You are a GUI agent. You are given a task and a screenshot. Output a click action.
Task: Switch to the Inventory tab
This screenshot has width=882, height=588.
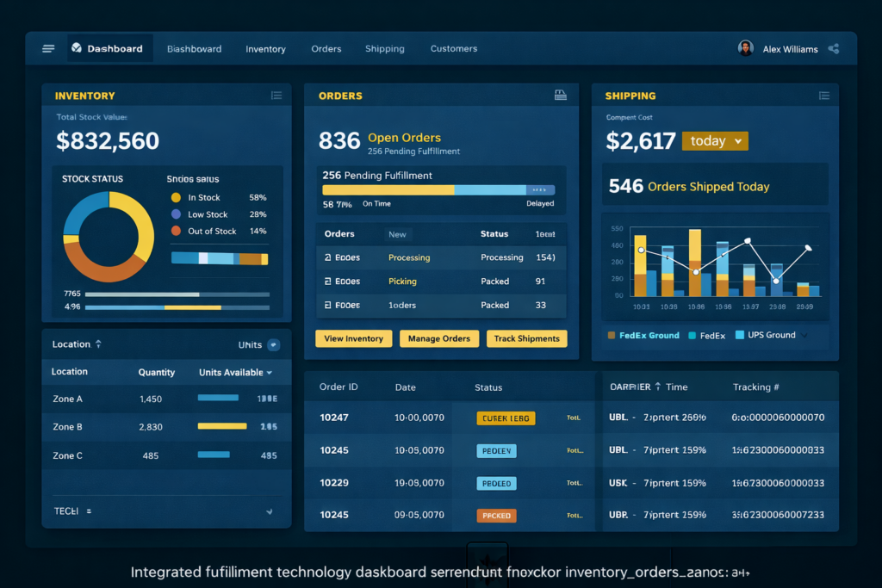265,48
